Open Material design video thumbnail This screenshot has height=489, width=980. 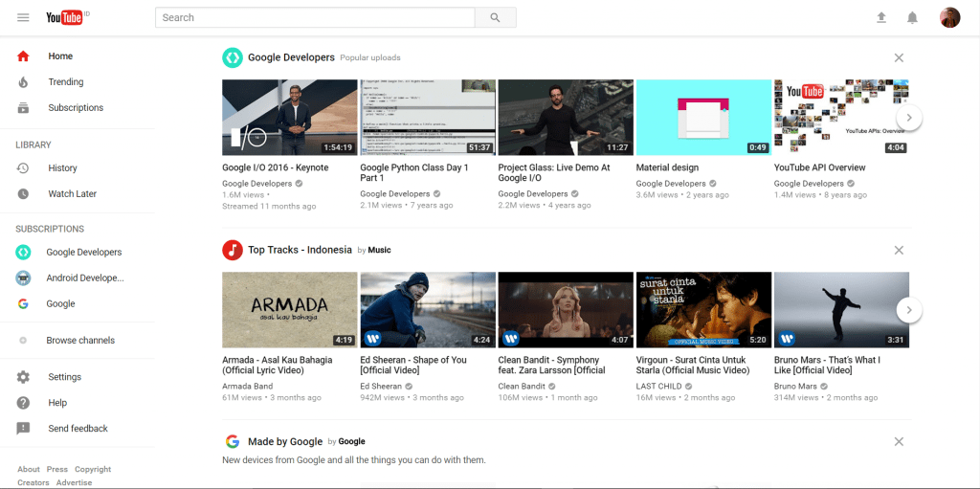(x=703, y=118)
